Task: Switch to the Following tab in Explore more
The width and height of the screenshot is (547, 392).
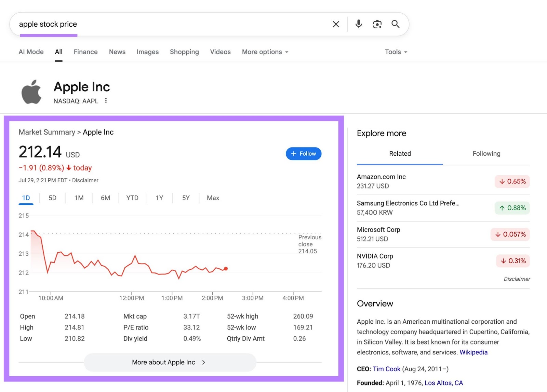Action: pyautogui.click(x=486, y=154)
